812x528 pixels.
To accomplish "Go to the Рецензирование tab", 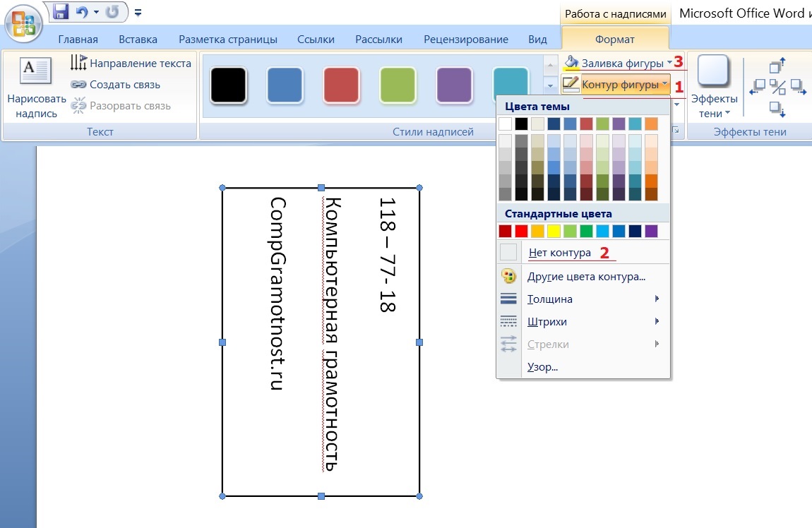I will point(465,40).
